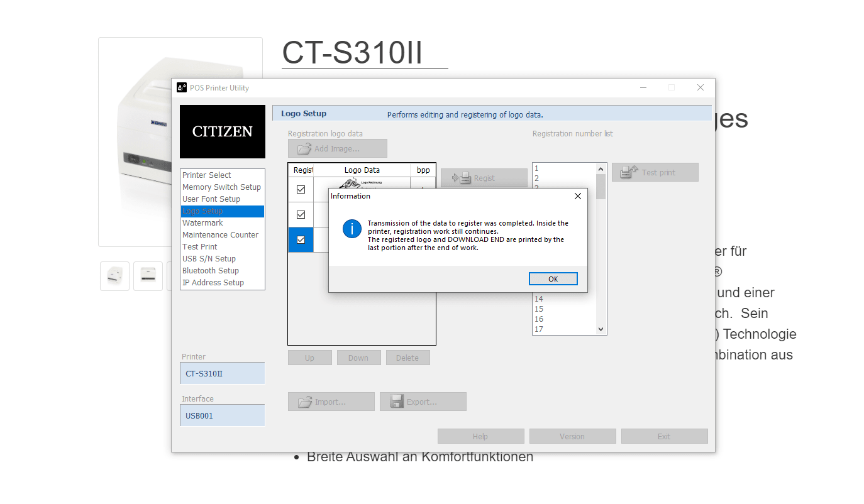
Task: Open User Font Setup
Action: pos(222,199)
